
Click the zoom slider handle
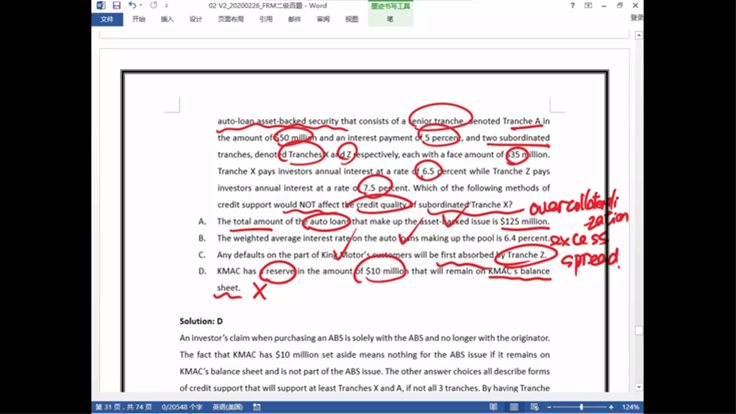pyautogui.click(x=581, y=407)
